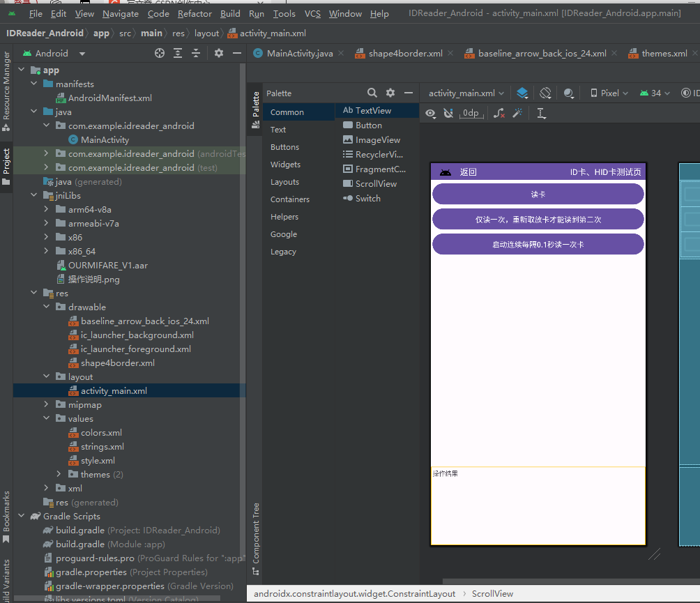Rotate the preview orientation icon

pos(545,93)
